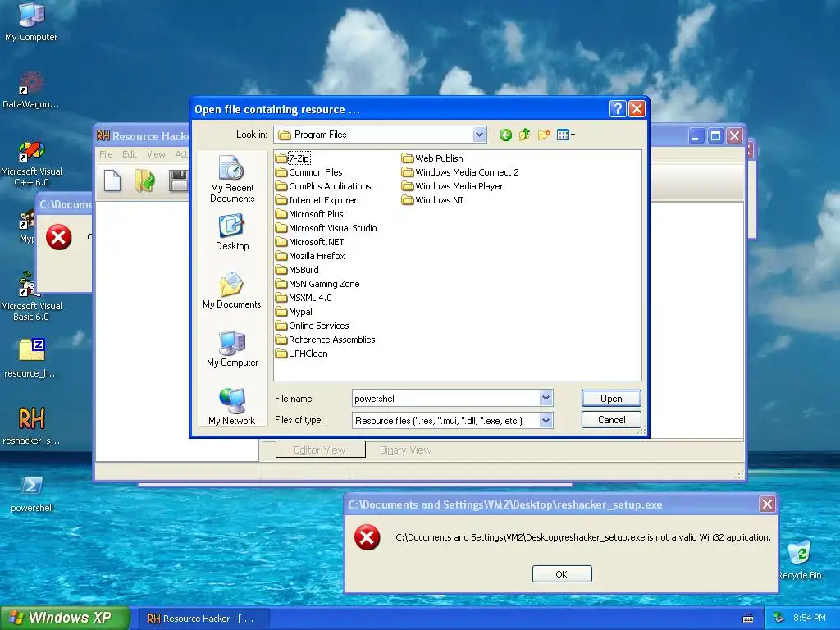Select the Internet Explorer folder
The width and height of the screenshot is (840, 630).
(316, 200)
